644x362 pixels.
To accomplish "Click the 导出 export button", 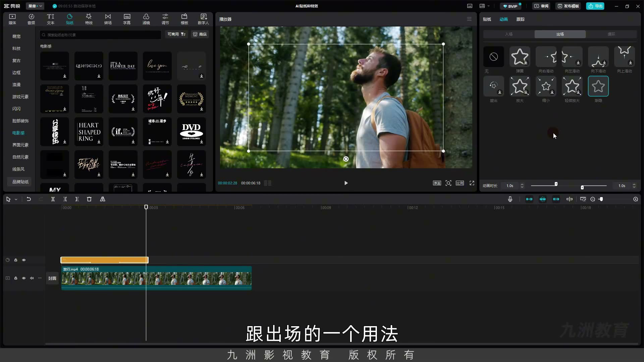I will [595, 6].
